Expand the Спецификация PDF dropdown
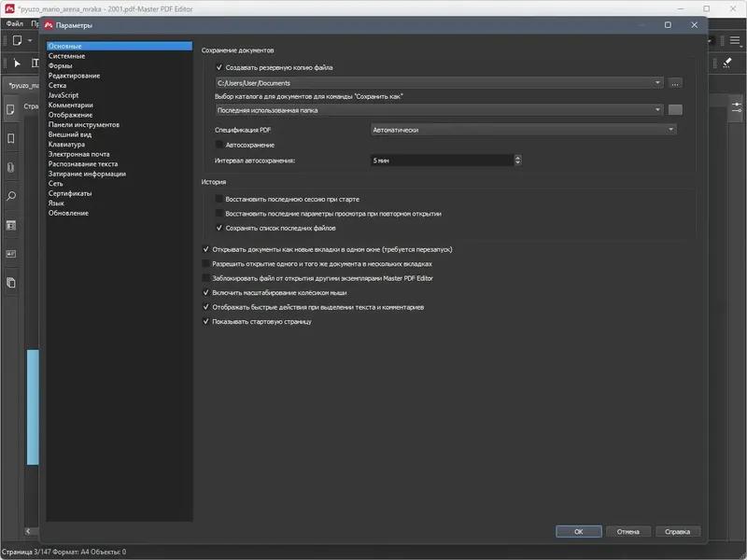 tap(524, 130)
